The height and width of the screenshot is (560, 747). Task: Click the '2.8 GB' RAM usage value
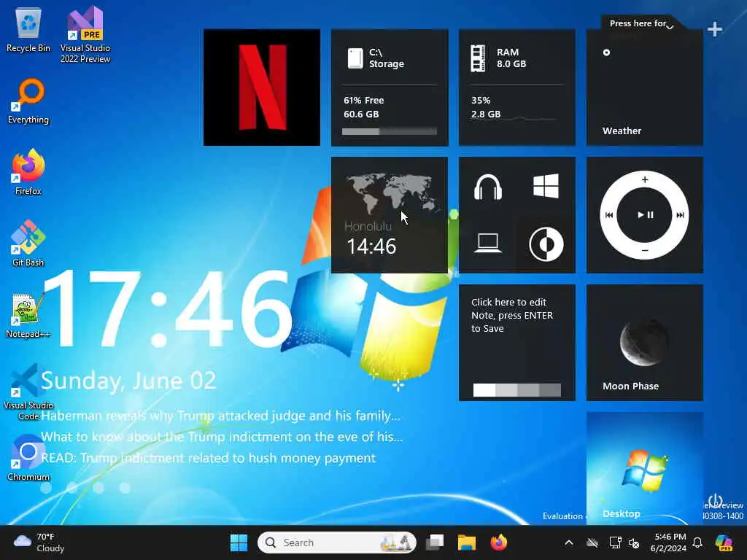point(486,114)
